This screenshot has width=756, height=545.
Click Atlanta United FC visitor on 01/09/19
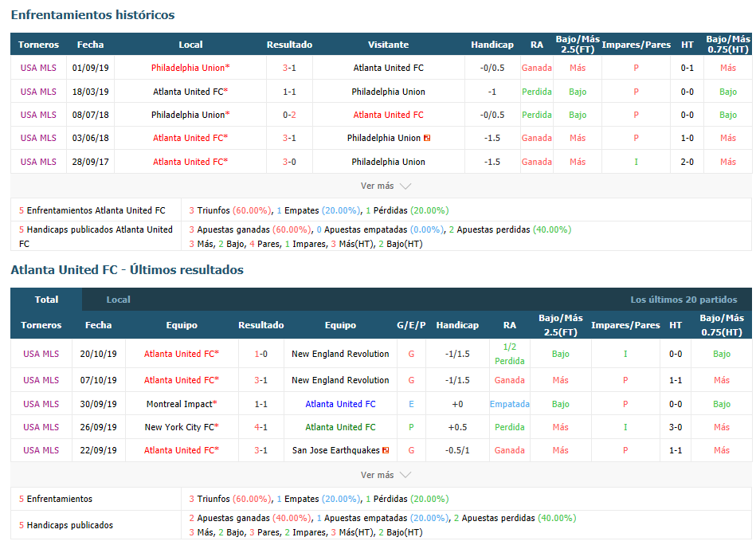click(388, 68)
